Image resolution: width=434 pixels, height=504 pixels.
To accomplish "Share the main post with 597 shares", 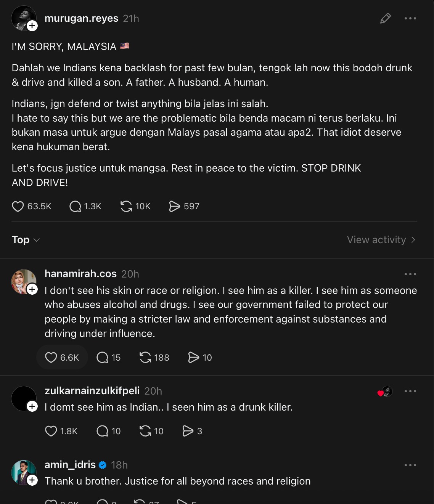I will pos(175,206).
